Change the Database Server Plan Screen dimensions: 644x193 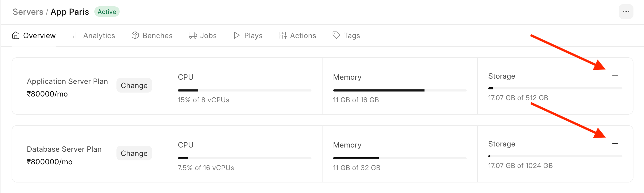pos(134,153)
